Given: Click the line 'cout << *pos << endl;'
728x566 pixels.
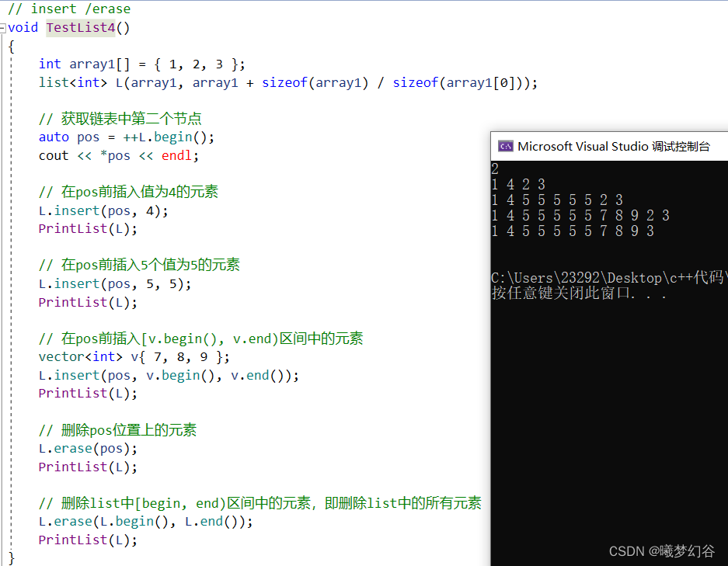Looking at the screenshot, I should [119, 155].
